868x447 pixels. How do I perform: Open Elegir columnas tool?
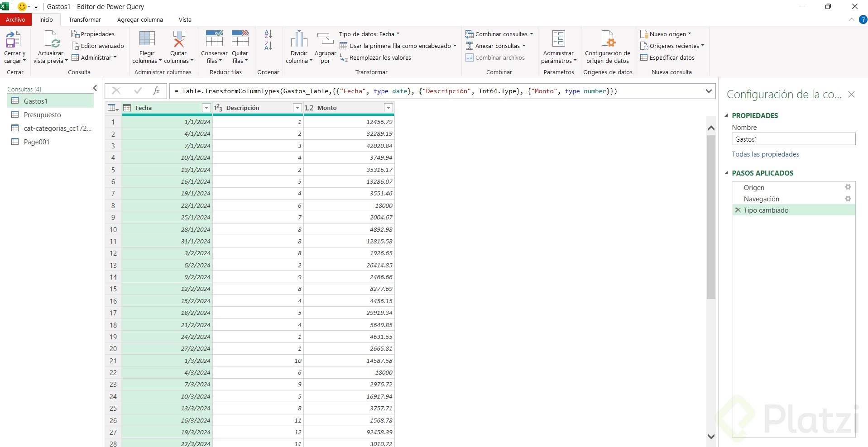click(147, 40)
